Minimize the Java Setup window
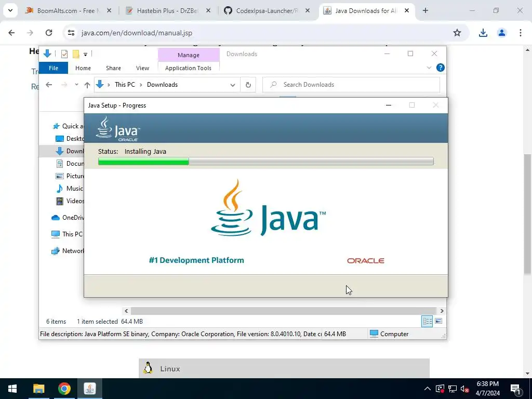The image size is (532, 399). 389,105
